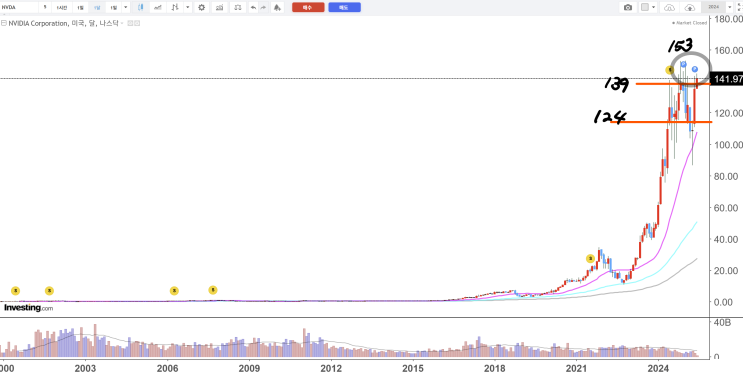Image resolution: width=743 pixels, height=374 pixels.
Task: Select the 5-minute interval tab
Action: coord(45,8)
